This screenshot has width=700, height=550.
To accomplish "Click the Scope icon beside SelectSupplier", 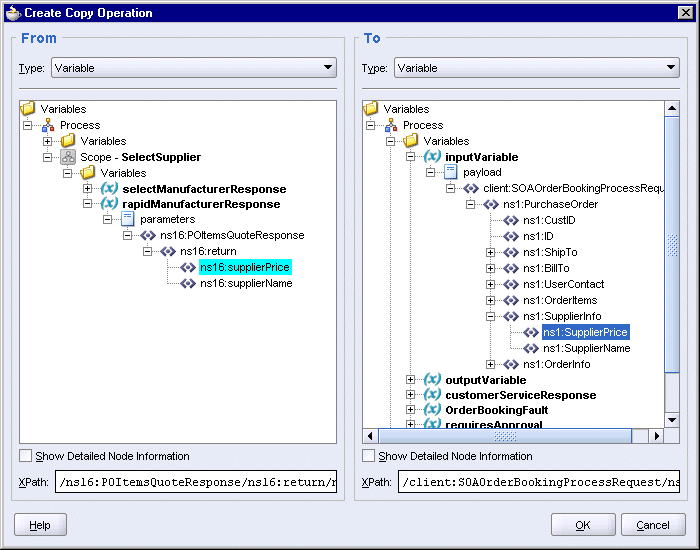I will pyautogui.click(x=68, y=157).
